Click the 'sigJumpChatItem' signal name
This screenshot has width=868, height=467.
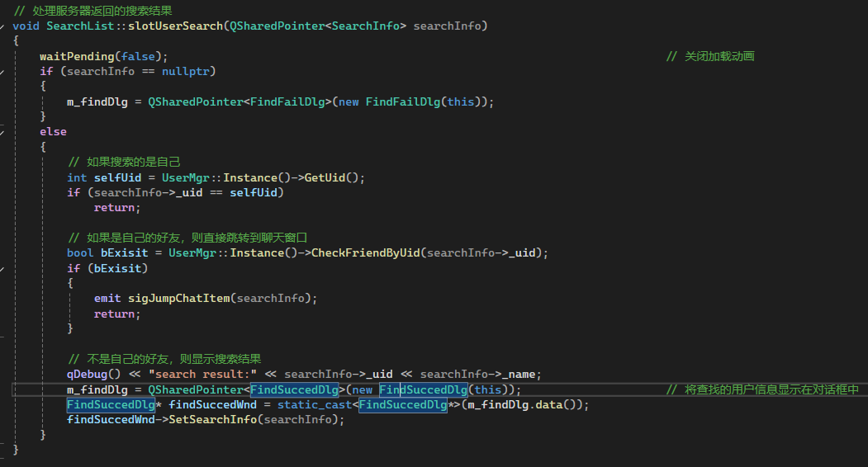click(179, 298)
